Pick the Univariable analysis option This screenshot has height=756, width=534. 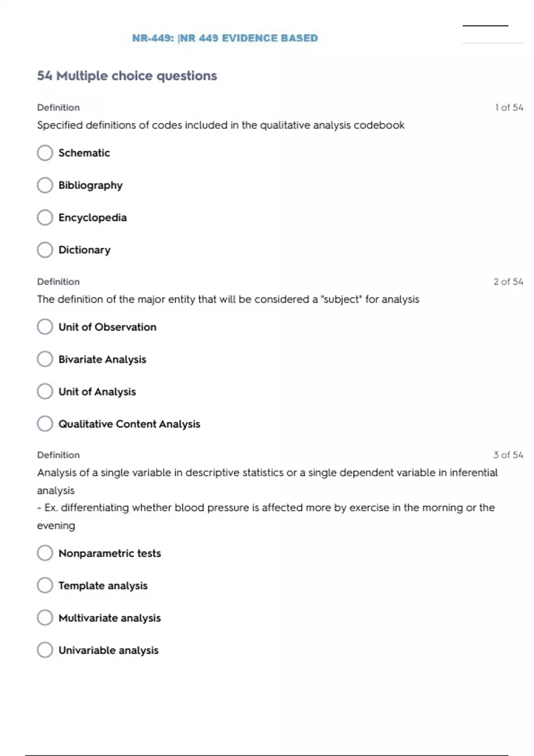tap(45, 650)
